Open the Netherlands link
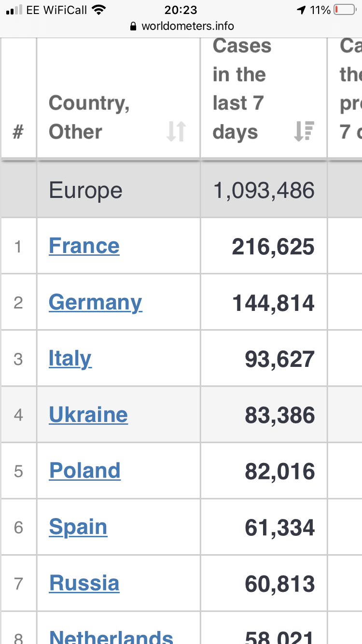The image size is (362, 644). point(111,636)
